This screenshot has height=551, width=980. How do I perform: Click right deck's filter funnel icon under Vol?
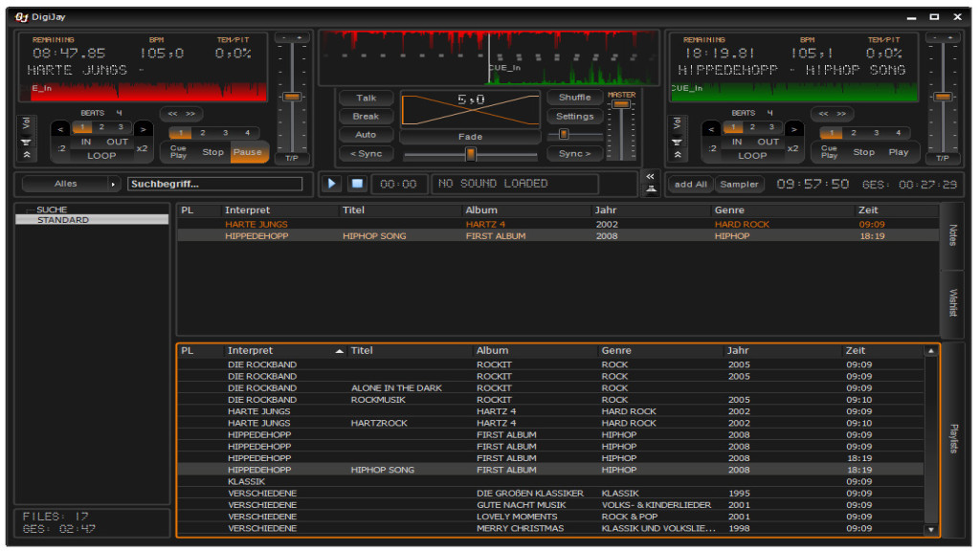pos(678,142)
